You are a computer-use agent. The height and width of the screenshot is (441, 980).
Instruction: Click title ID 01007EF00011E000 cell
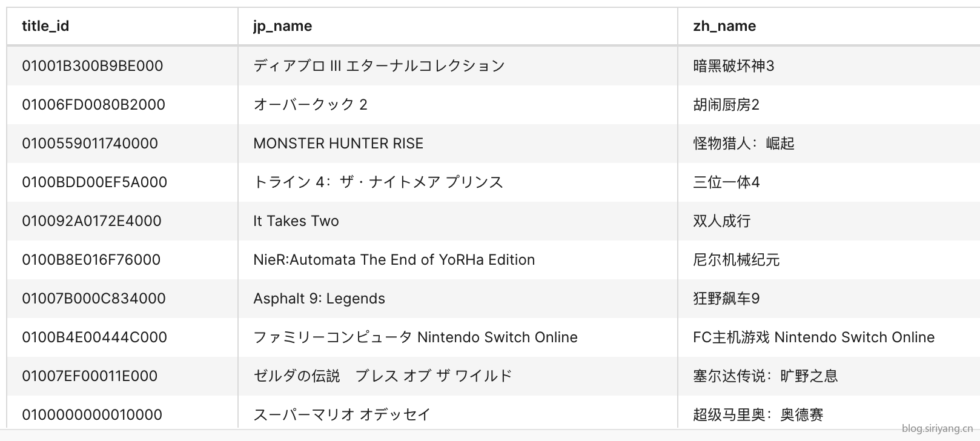122,376
